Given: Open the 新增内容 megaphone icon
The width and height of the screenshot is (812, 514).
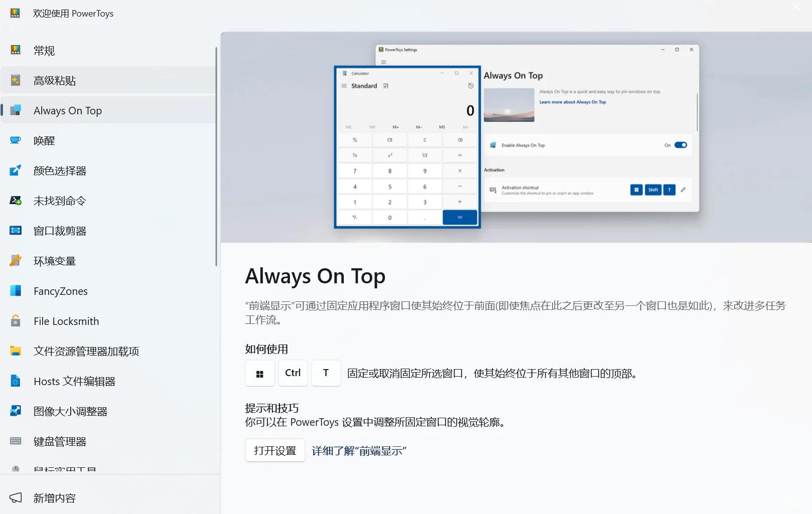Looking at the screenshot, I should click(x=16, y=498).
